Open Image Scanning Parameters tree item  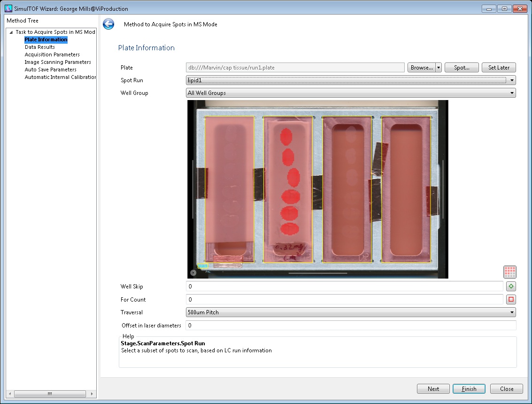(x=58, y=62)
